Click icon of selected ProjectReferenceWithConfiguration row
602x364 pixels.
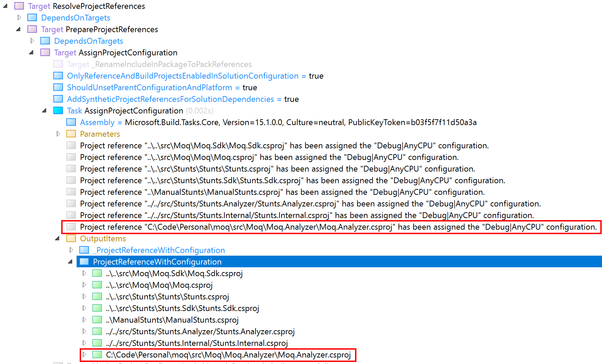pos(84,261)
